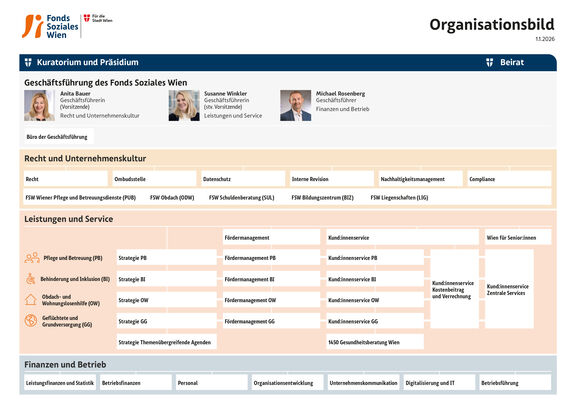The height and width of the screenshot is (407, 576).
Task: Click the Kund:innenservice GG box
Action: (x=375, y=321)
